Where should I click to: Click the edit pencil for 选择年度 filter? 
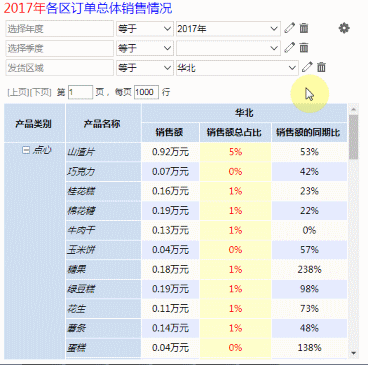click(x=289, y=28)
